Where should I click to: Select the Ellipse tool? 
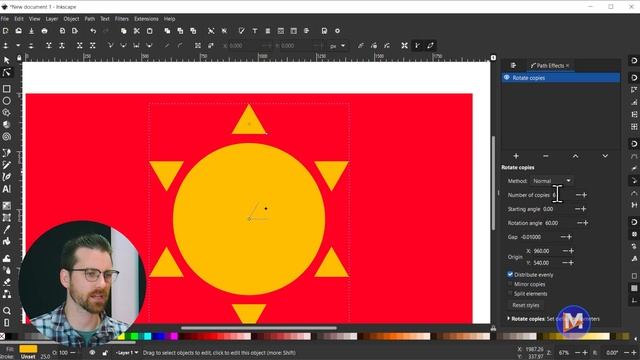click(x=7, y=100)
